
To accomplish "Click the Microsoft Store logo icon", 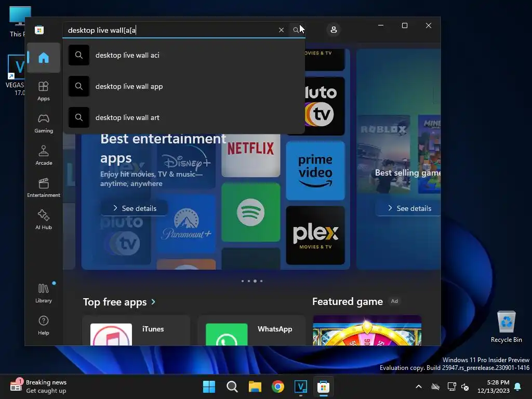I will [39, 30].
